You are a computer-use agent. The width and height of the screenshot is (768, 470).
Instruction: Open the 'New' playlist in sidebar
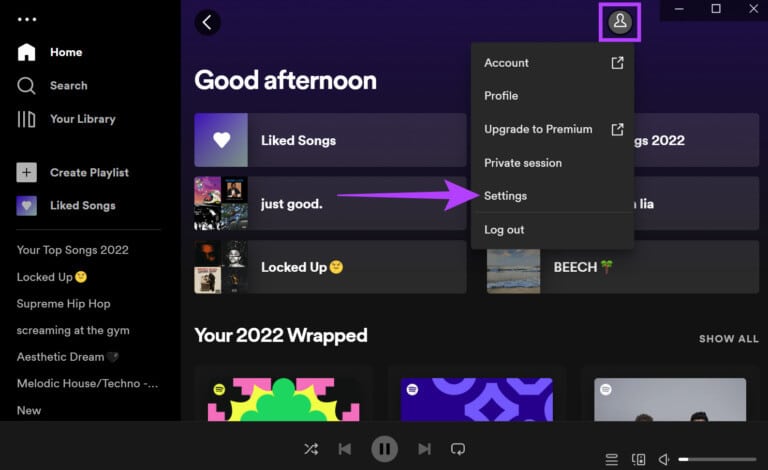click(x=29, y=410)
